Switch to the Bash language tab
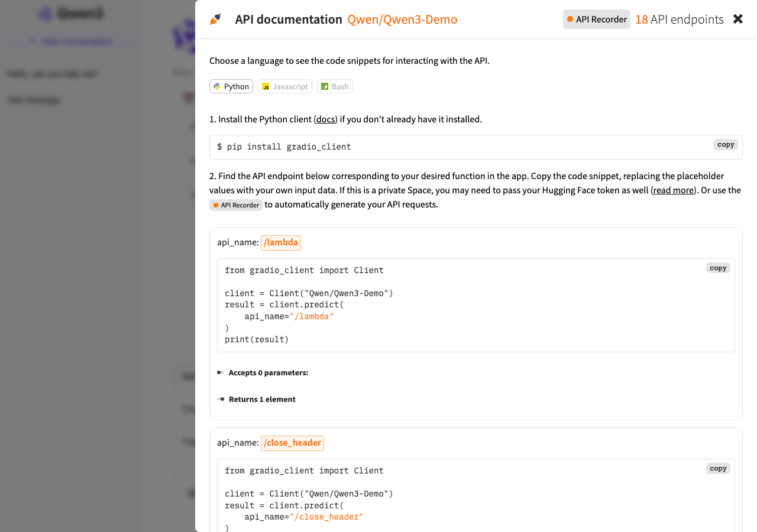The width and height of the screenshot is (757, 532). 335,86
